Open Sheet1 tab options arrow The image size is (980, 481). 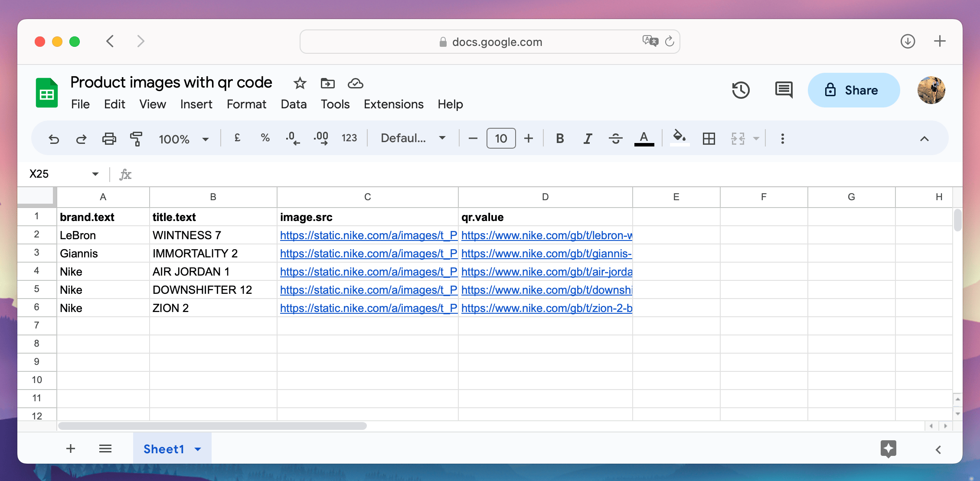[198, 449]
